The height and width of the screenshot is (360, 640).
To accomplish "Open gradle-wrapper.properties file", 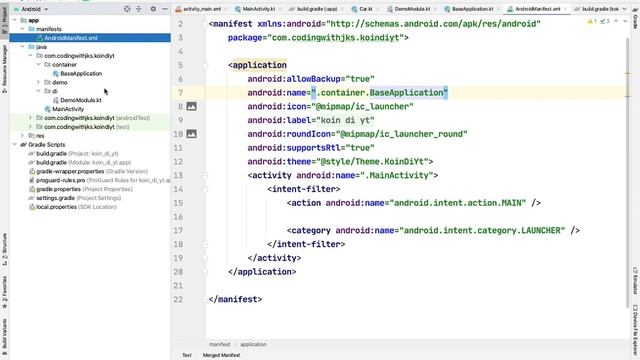I will [88, 171].
